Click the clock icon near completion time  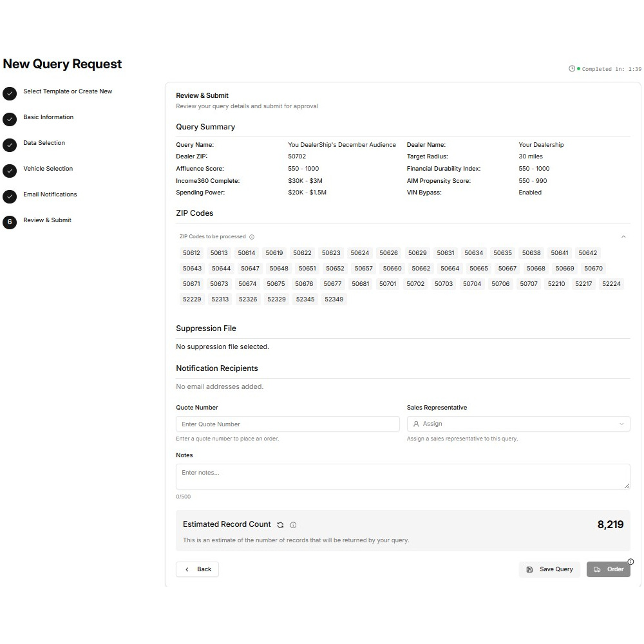[x=571, y=69]
